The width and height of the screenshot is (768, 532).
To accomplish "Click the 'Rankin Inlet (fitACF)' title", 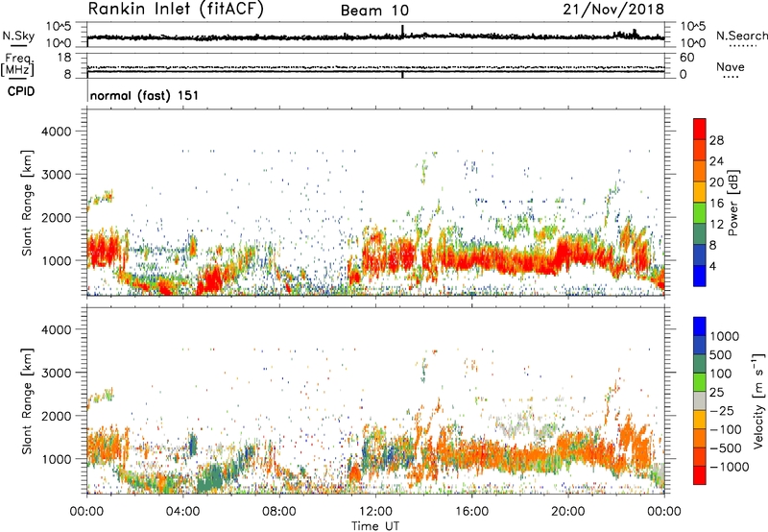I will click(x=176, y=10).
